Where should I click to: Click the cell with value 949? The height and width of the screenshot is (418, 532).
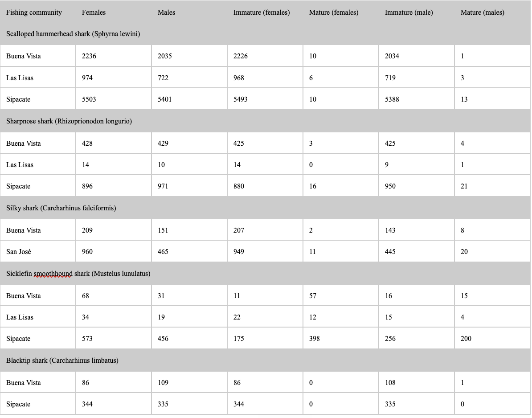point(265,252)
